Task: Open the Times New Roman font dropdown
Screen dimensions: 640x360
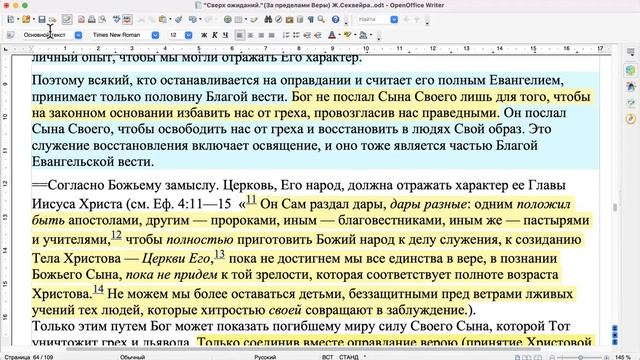Action: click(x=155, y=35)
